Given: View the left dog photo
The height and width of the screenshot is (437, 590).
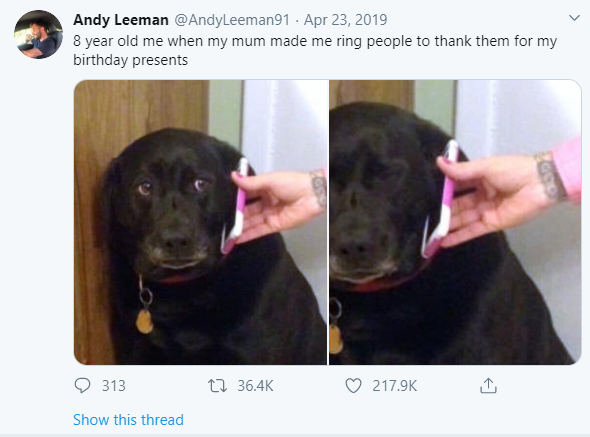Looking at the screenshot, I should pos(201,222).
